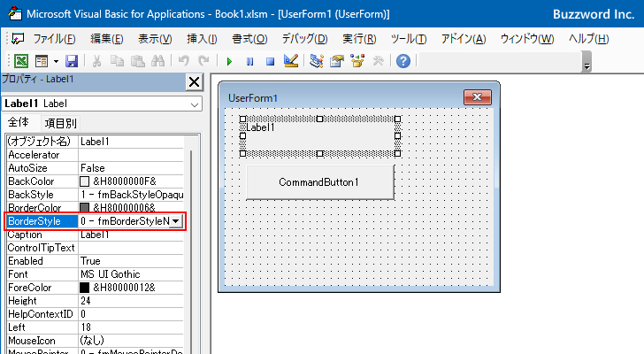Screen dimensions: 644x354
Task: Open the BorderStyle value dropdown arrow
Action: pyautogui.click(x=175, y=221)
